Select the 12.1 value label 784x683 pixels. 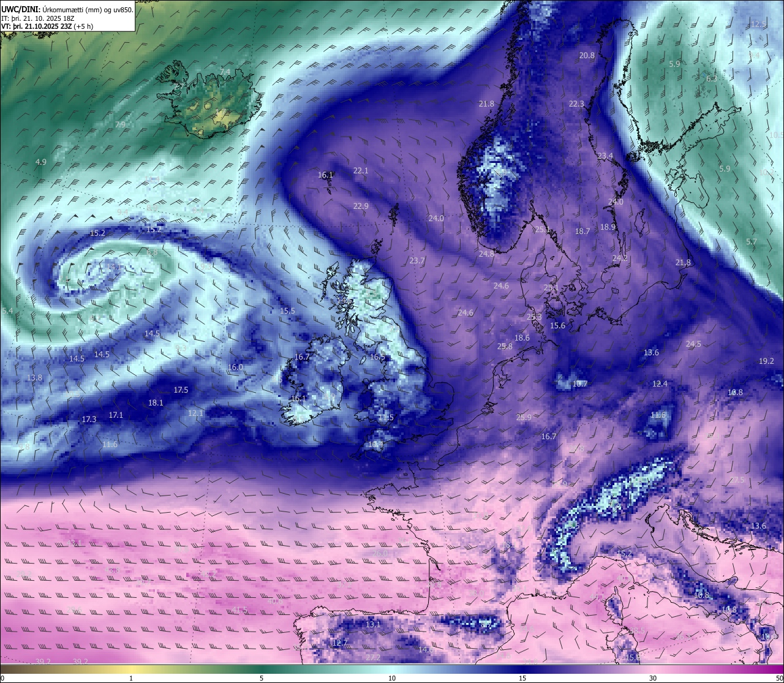(195, 413)
